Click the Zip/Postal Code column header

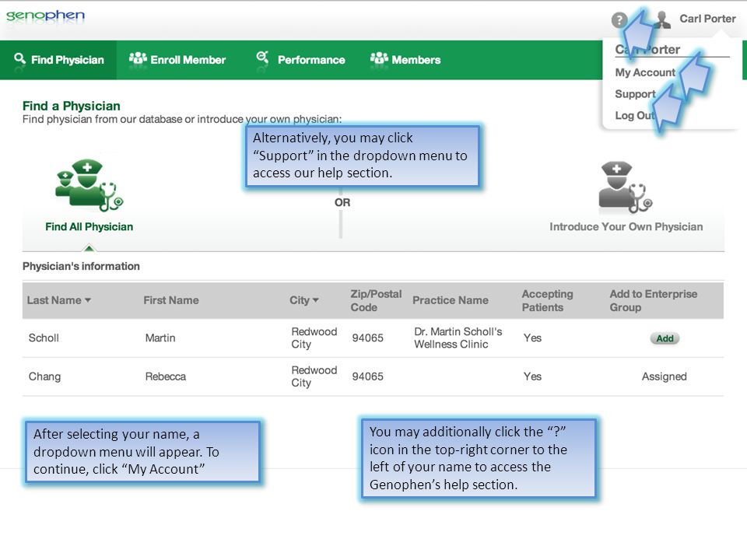[x=376, y=300]
